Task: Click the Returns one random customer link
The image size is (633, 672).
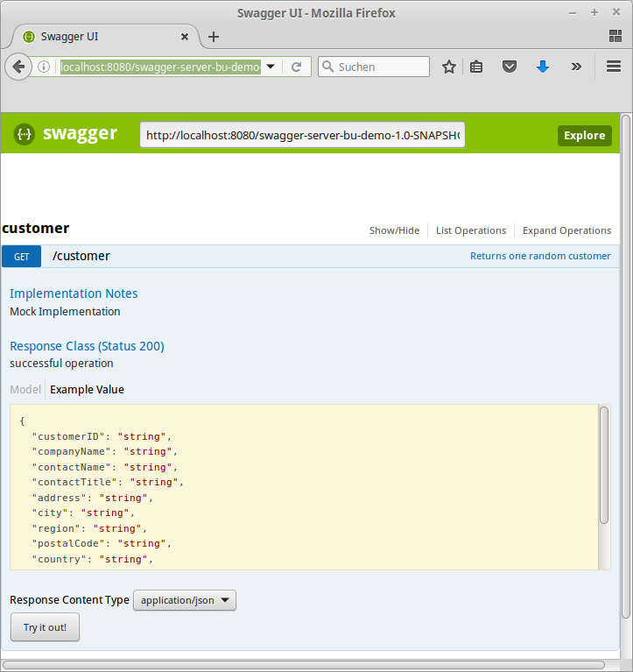Action: point(540,256)
